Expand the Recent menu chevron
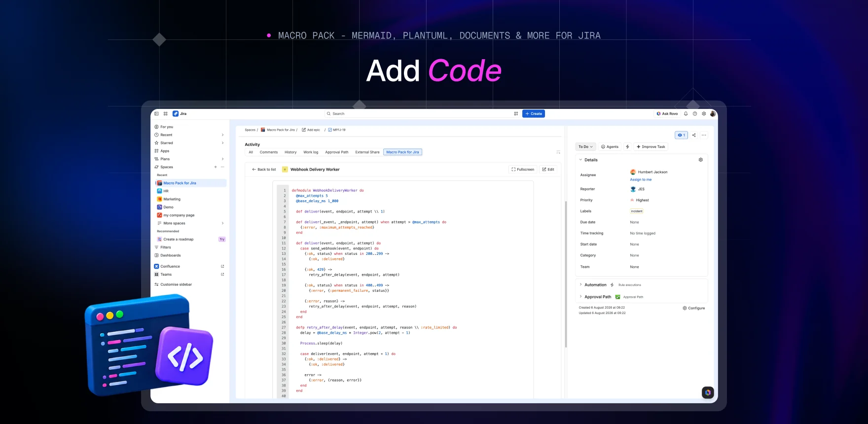Viewport: 868px width, 424px height. [222, 135]
